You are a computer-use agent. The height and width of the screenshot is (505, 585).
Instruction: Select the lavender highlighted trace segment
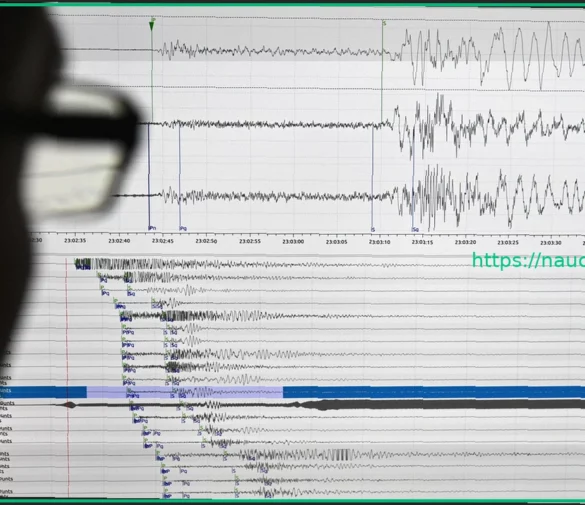185,392
